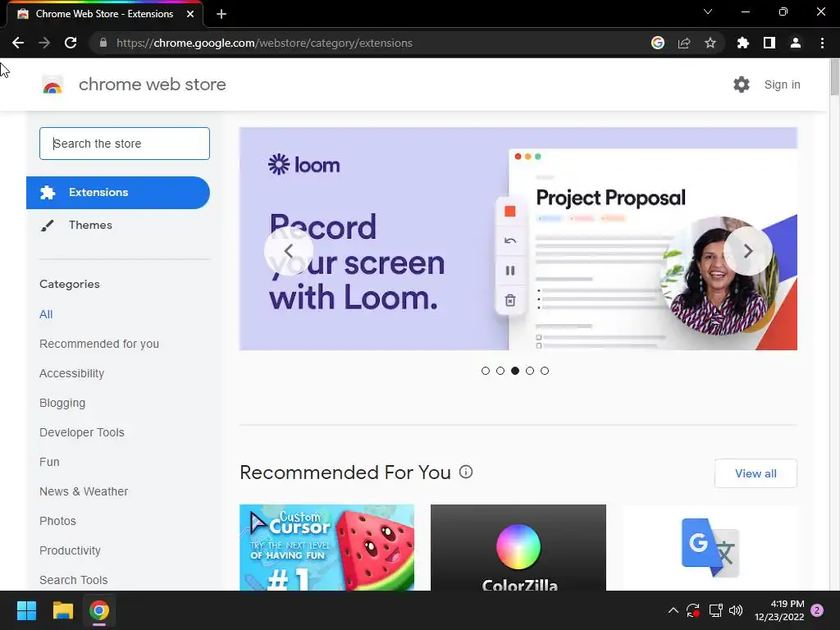Jump to first carousel slide dot
The image size is (840, 630).
486,371
